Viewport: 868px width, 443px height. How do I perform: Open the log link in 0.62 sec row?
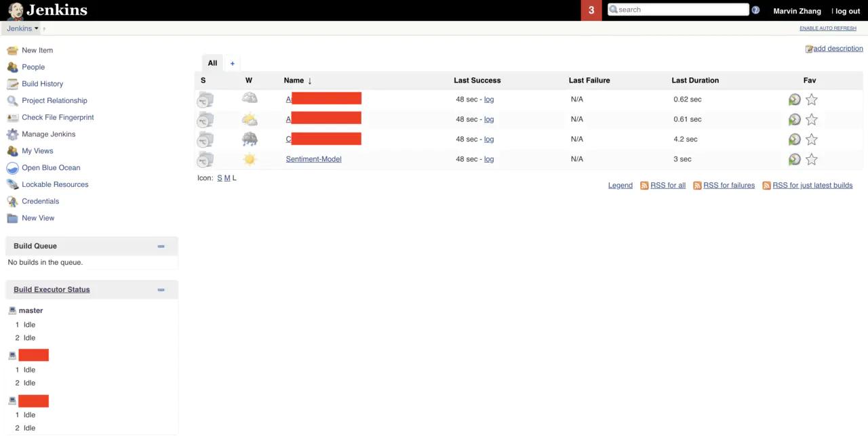[489, 100]
